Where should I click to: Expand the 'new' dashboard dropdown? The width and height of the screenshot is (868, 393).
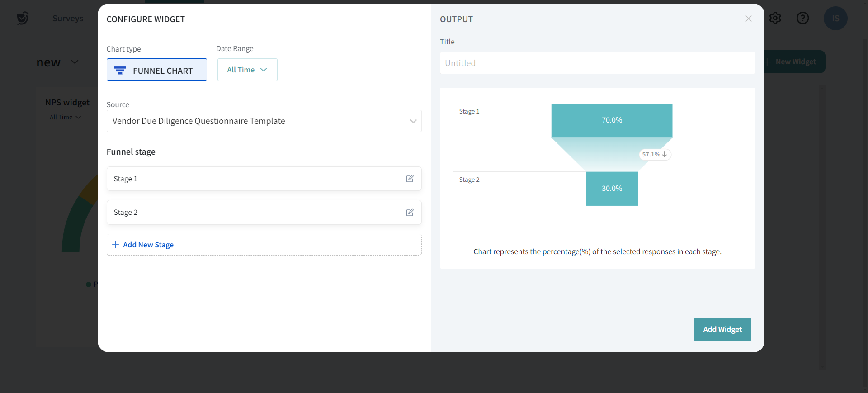click(x=75, y=62)
